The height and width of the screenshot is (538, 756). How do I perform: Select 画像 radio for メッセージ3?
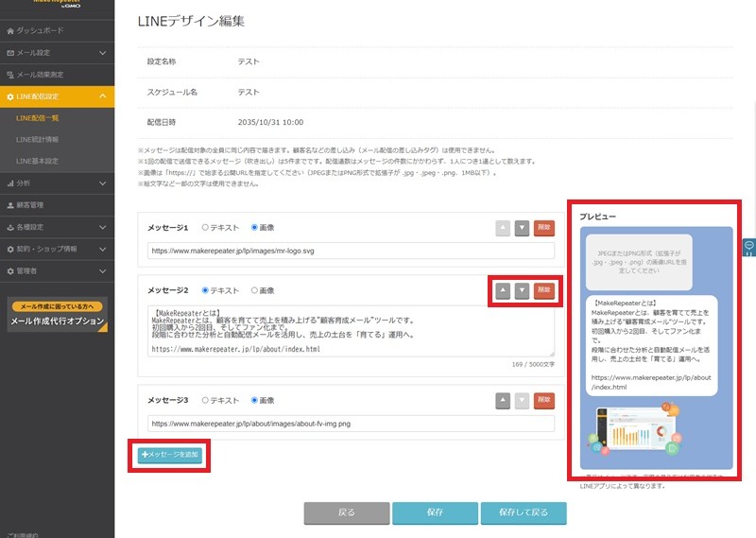click(x=254, y=401)
